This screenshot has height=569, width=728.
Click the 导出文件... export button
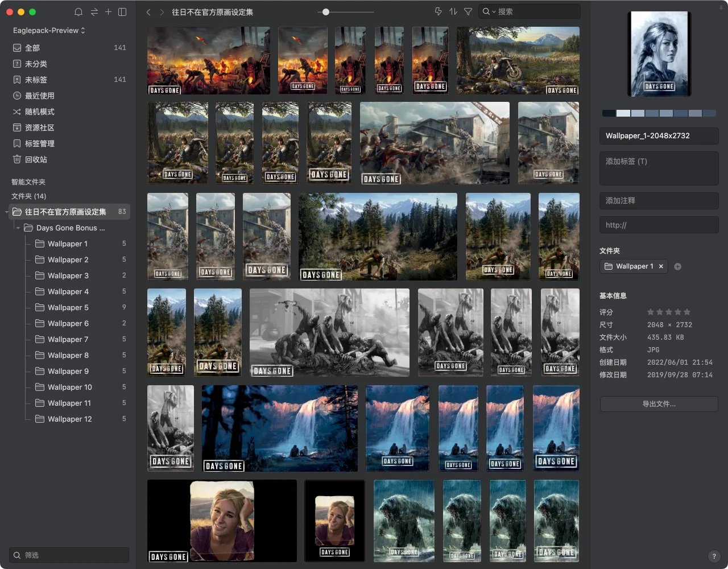(659, 404)
